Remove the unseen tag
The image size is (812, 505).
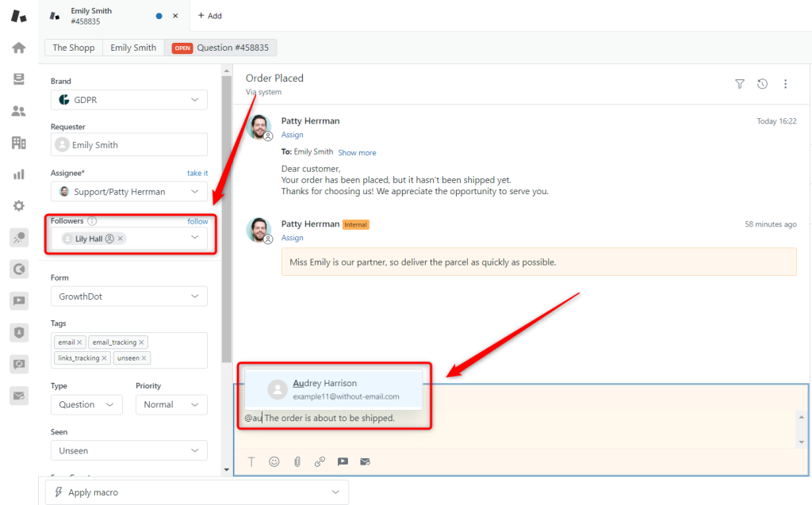(x=143, y=358)
